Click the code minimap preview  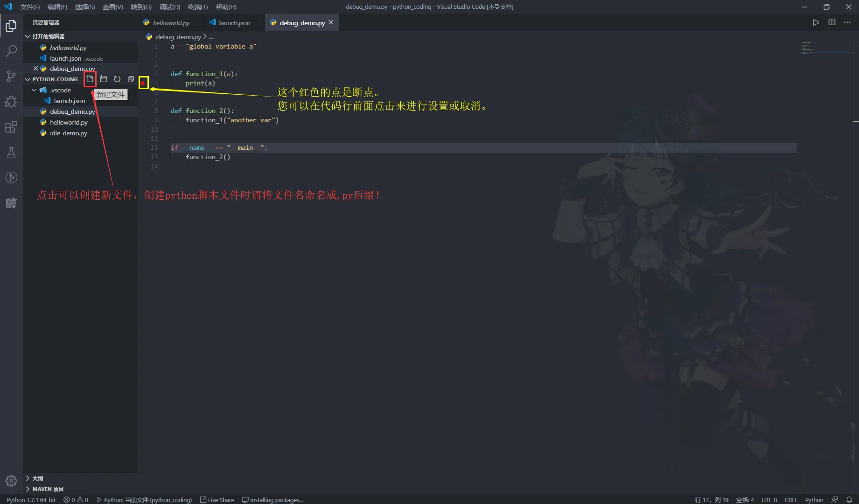(x=825, y=48)
